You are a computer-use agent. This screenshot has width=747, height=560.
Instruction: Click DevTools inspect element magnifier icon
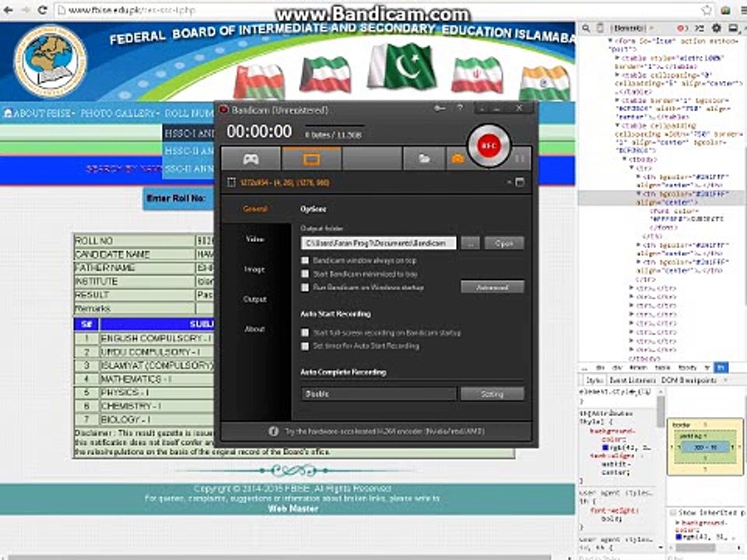587,29
